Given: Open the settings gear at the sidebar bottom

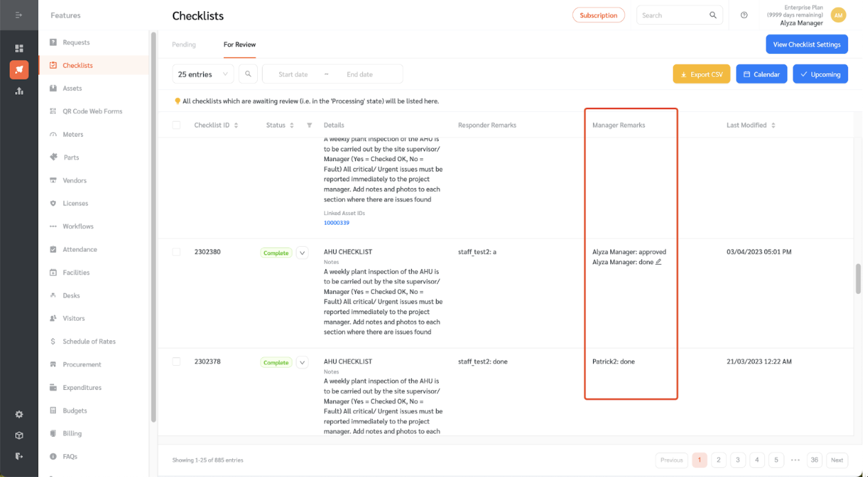Looking at the screenshot, I should [19, 414].
